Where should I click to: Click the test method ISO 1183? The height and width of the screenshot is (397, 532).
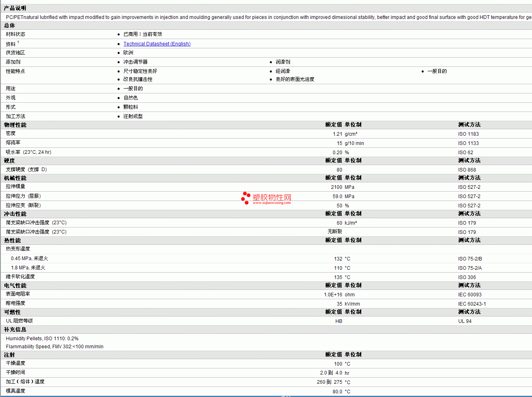coord(468,134)
